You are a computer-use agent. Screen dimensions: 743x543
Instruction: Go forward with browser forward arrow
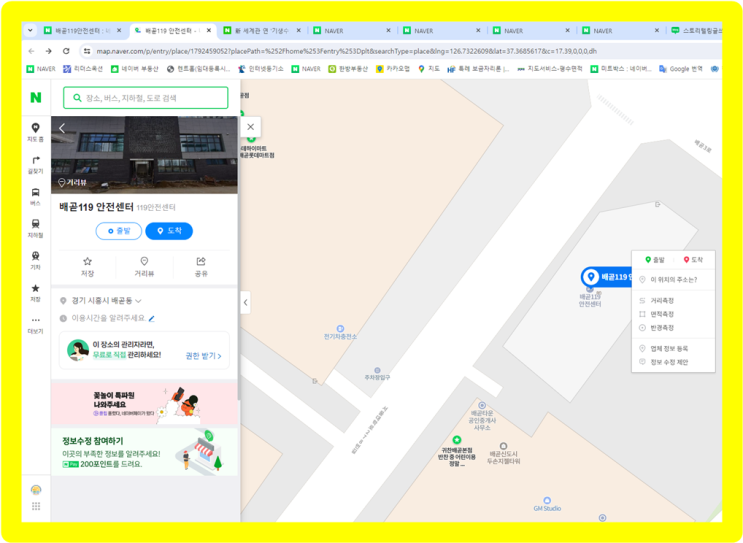48,51
